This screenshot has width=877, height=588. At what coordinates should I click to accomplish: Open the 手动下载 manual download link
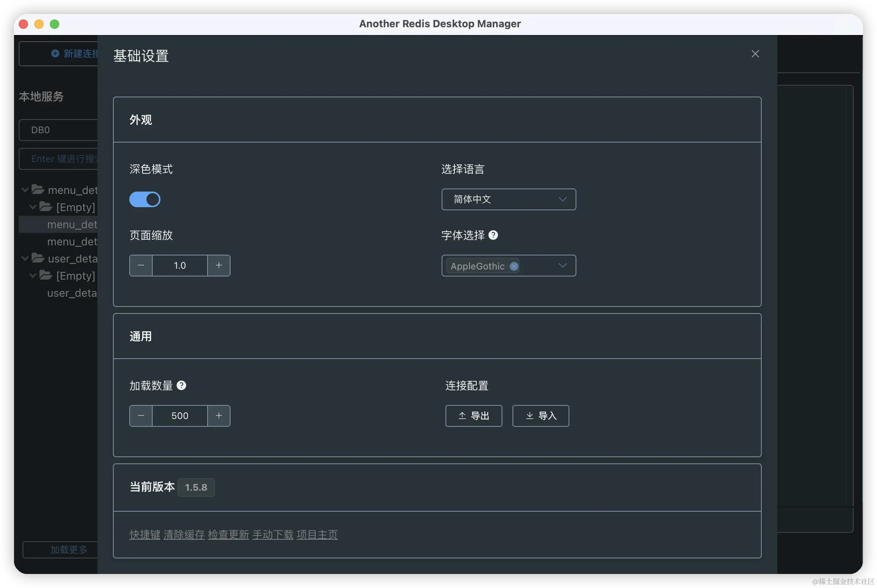[x=273, y=535]
